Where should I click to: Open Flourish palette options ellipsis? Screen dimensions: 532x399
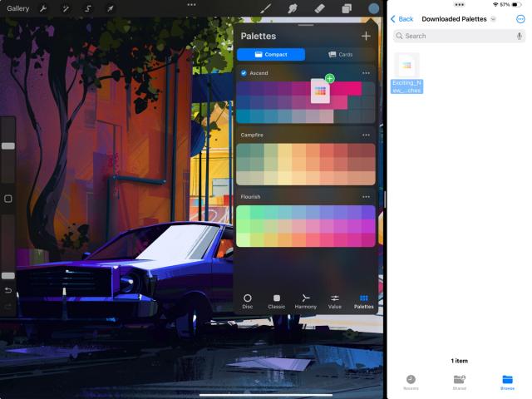pos(366,197)
